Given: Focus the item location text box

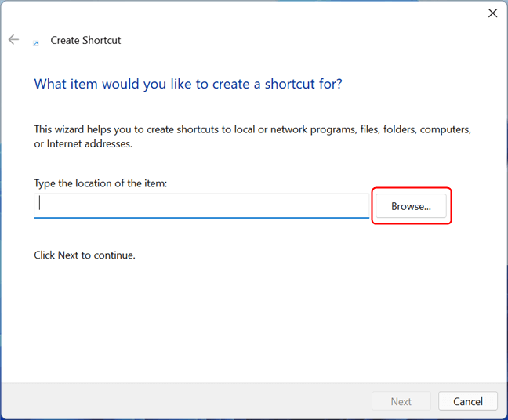Looking at the screenshot, I should coord(201,205).
